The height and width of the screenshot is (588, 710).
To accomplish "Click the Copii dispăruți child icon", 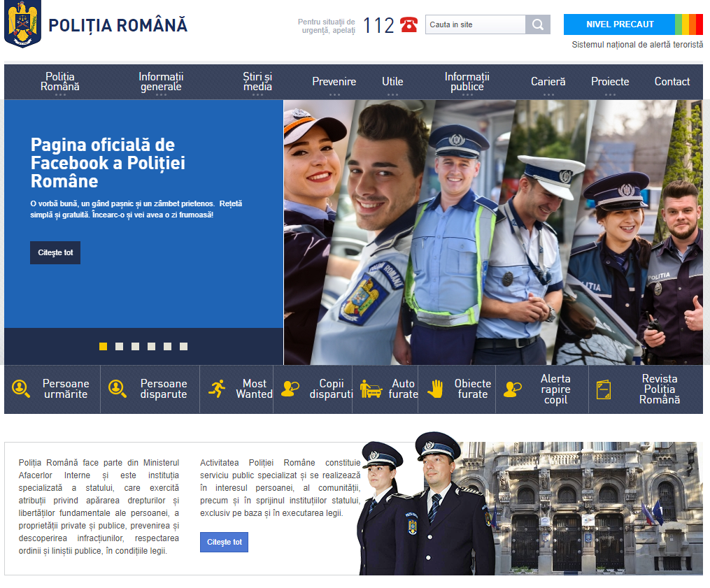I will point(290,389).
